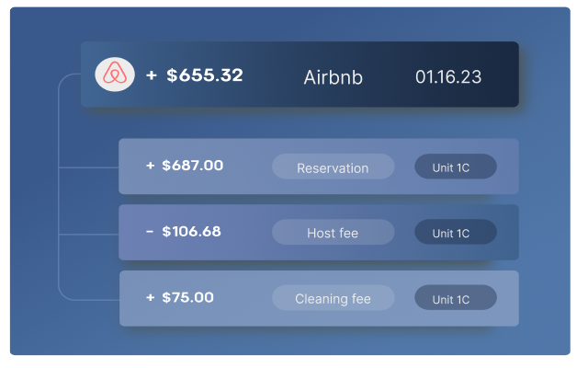Click the Cleaning fee category pill
Screen dimensions: 588x368
pos(333,298)
